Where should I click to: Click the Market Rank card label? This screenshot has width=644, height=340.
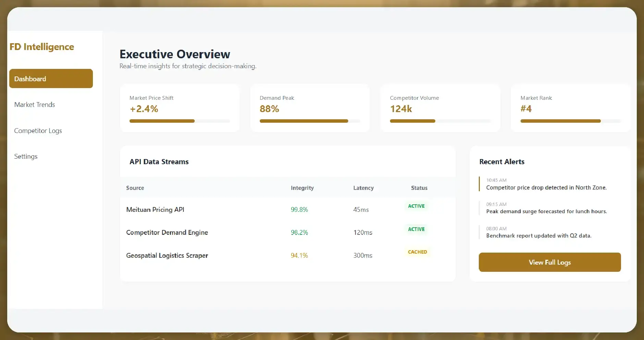coord(536,98)
